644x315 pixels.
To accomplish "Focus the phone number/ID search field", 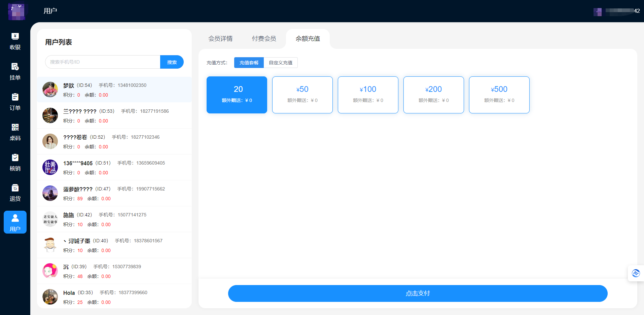I will [103, 62].
